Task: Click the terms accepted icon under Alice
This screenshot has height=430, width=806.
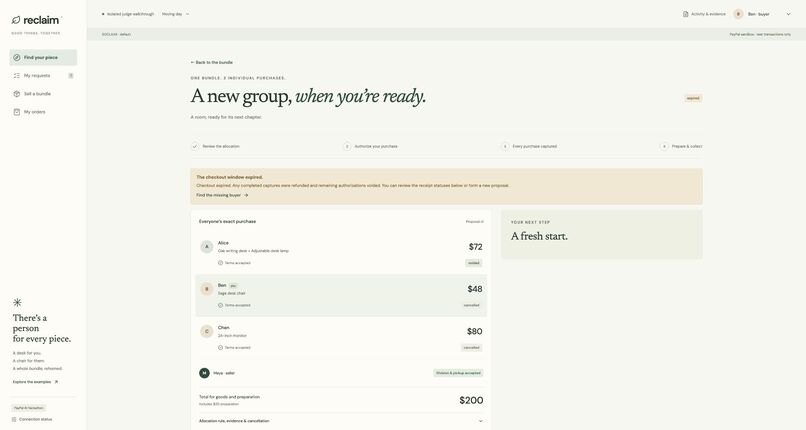Action: tap(221, 263)
